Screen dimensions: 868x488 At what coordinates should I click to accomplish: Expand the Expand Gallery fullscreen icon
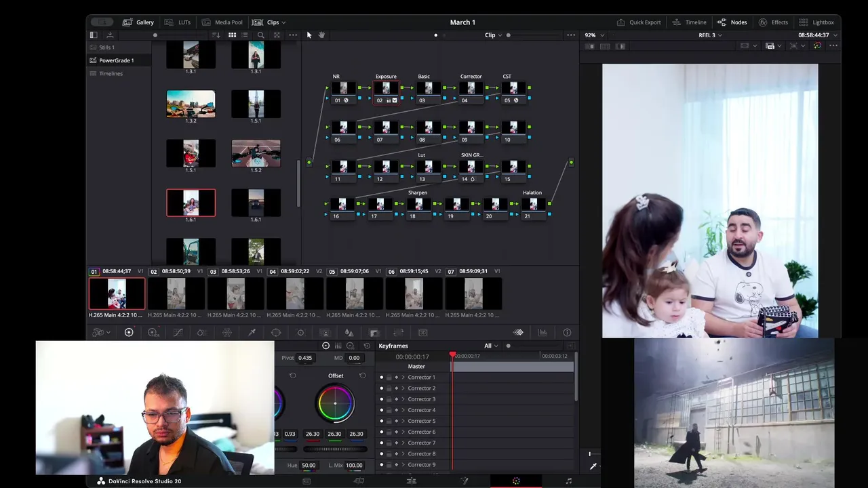(x=277, y=35)
